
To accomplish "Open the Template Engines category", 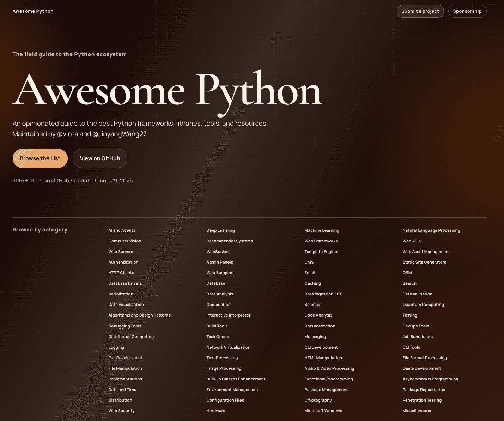I will (x=322, y=252).
